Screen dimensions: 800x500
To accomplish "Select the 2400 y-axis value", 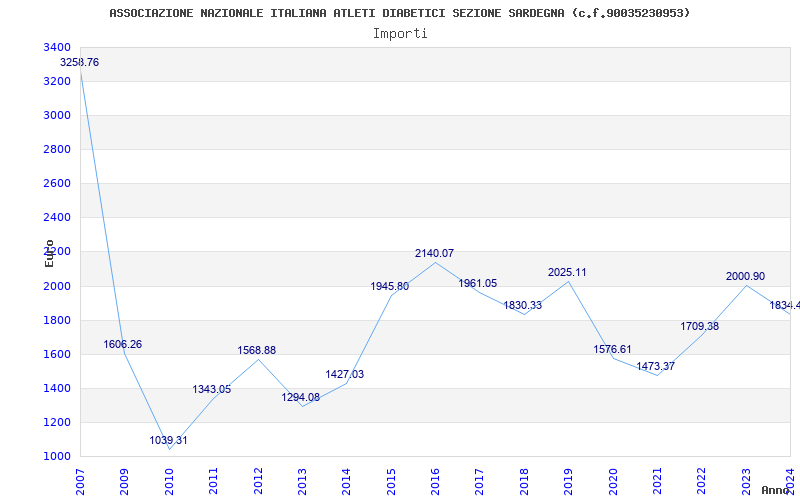I will 56,218.
